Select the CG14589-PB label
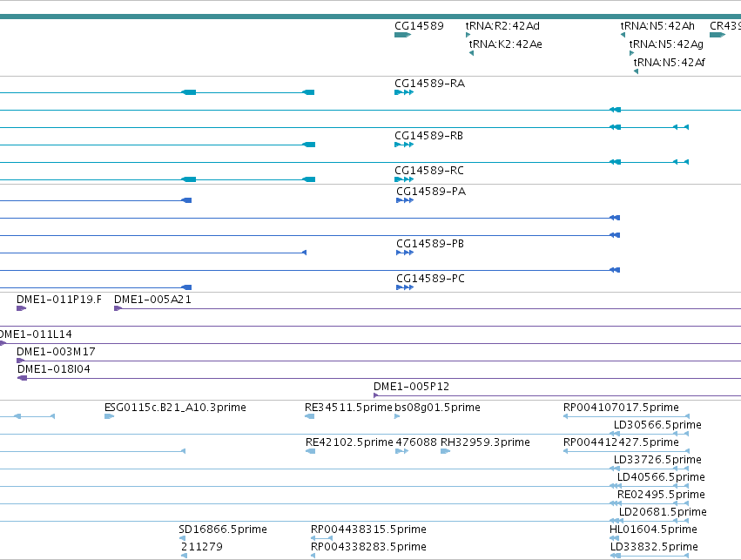Image resolution: width=741 pixels, height=560 pixels. [x=430, y=244]
